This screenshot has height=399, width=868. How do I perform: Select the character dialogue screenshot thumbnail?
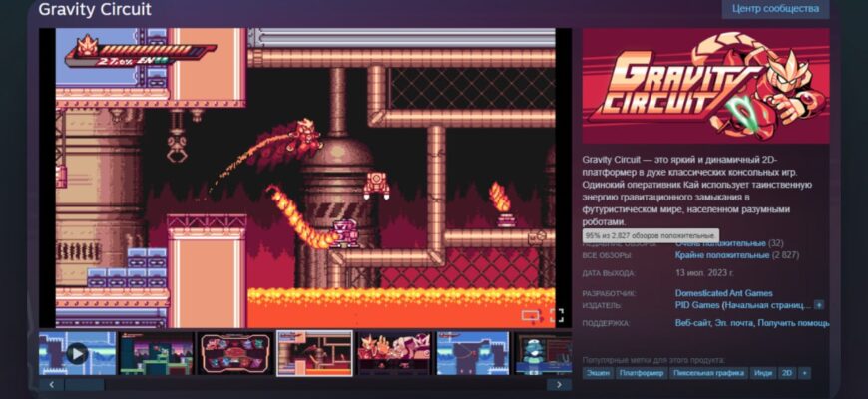point(394,353)
